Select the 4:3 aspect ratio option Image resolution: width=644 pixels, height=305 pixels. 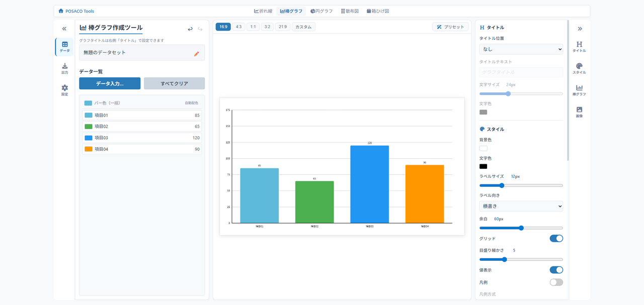[x=238, y=27]
